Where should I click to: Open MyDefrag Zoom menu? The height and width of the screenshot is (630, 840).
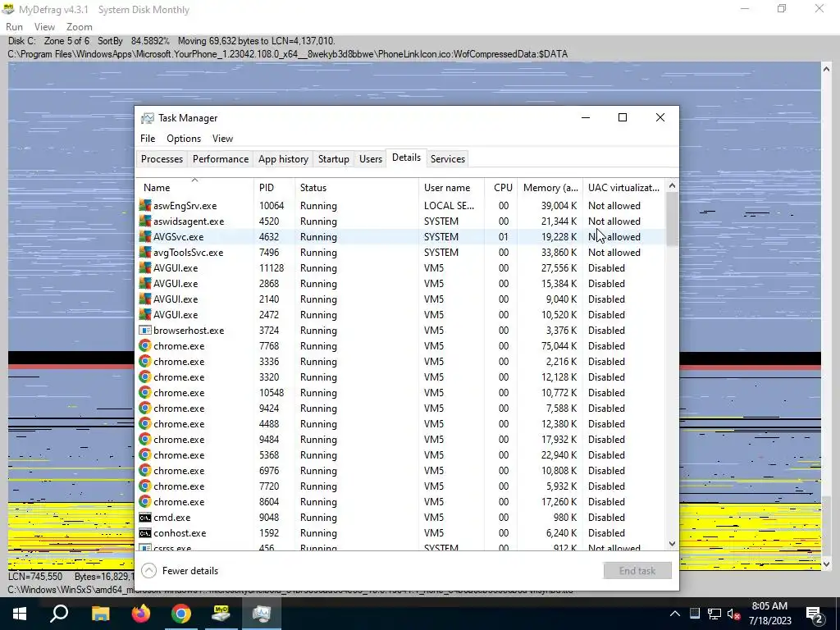80,27
